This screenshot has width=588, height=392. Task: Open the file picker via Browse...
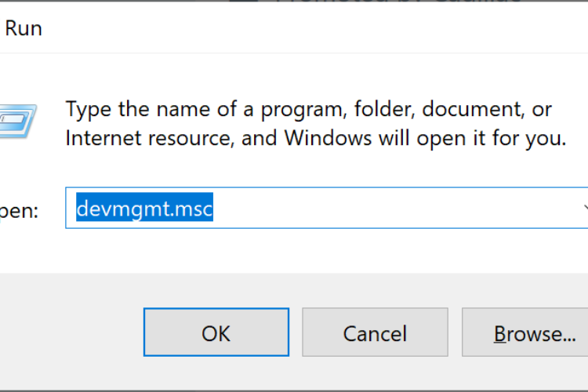pos(525,332)
